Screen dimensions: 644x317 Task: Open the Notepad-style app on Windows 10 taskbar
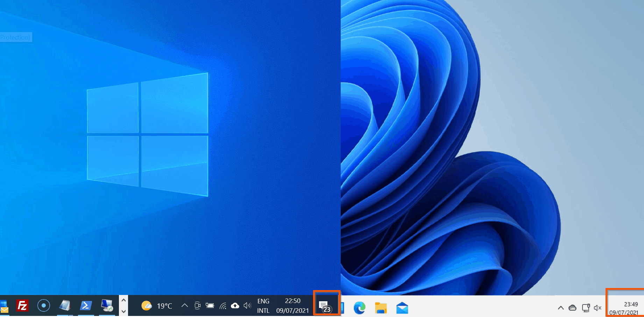pos(65,306)
